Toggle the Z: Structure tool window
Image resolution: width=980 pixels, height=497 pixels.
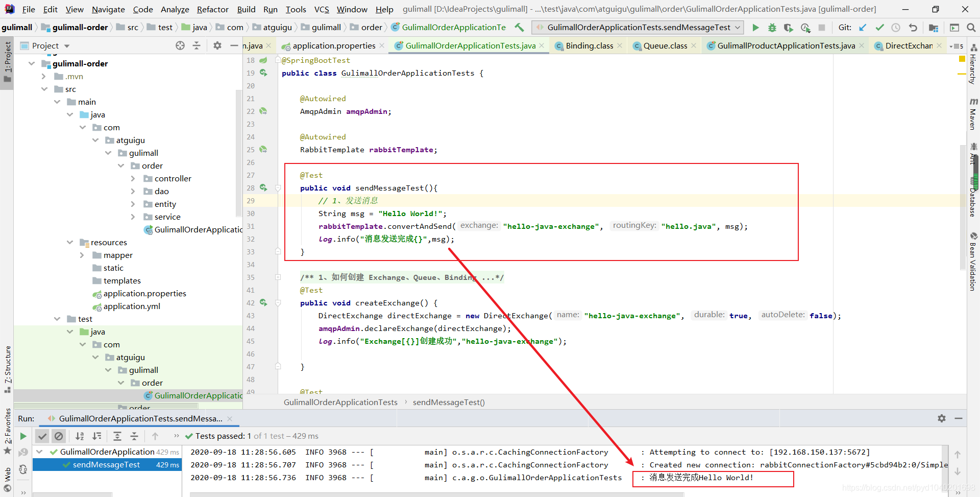coord(7,369)
